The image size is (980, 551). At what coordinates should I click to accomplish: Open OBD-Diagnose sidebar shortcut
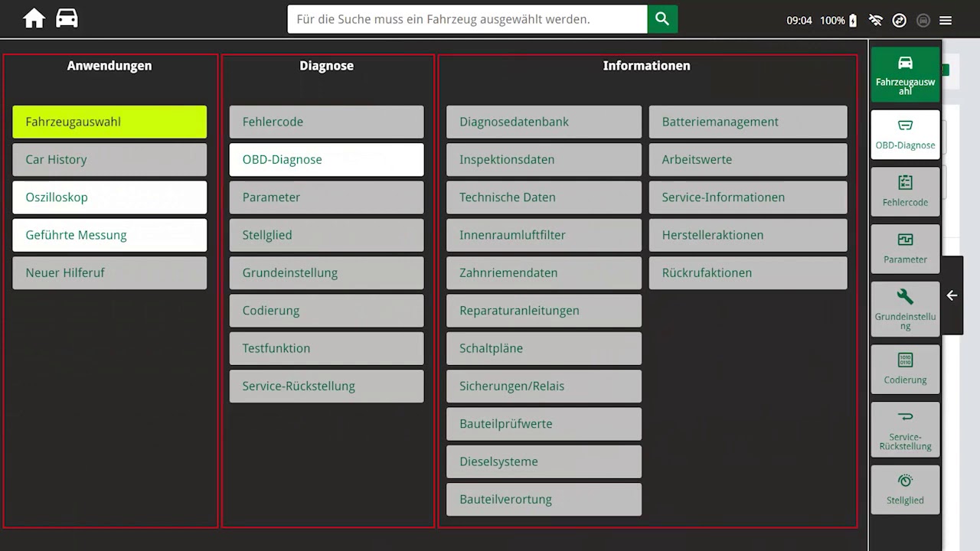(x=905, y=135)
